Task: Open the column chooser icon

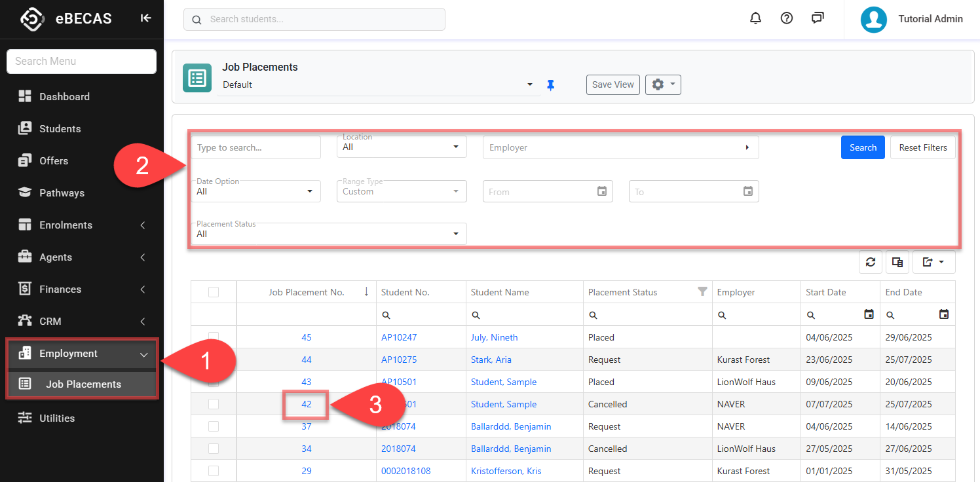Action: pos(897,262)
